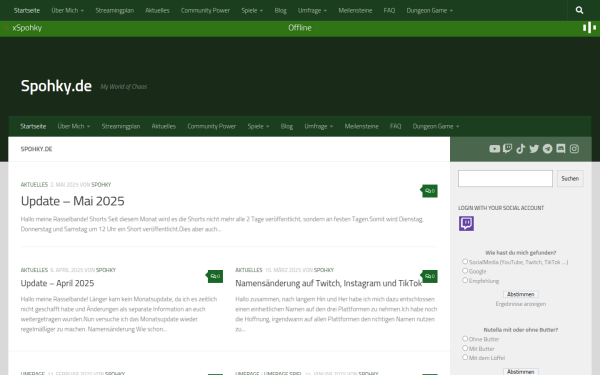Open FAQ in the lower navigation

pos(395,126)
